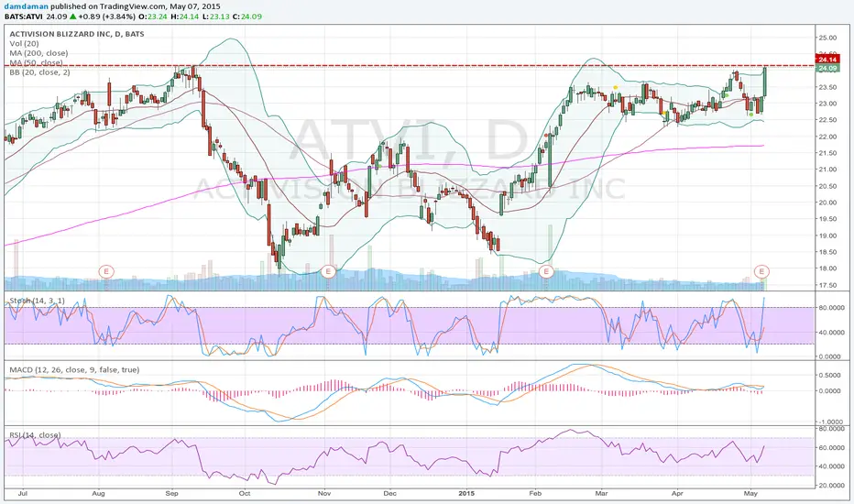Click the Oct label on time axis
Screen dimensions: 854x504
245,494
